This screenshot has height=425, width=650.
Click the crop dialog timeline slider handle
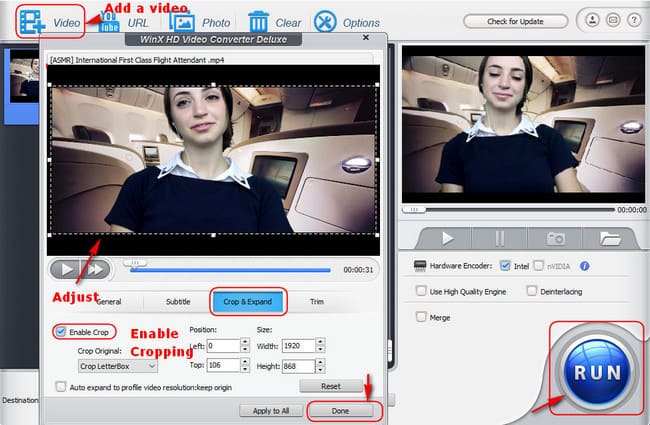pyautogui.click(x=135, y=263)
